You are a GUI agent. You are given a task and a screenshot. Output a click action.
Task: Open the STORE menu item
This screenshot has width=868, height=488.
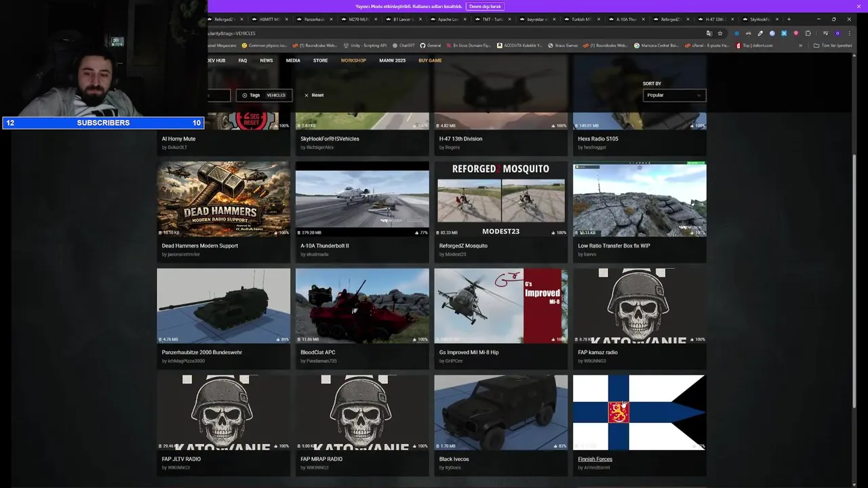coord(320,60)
